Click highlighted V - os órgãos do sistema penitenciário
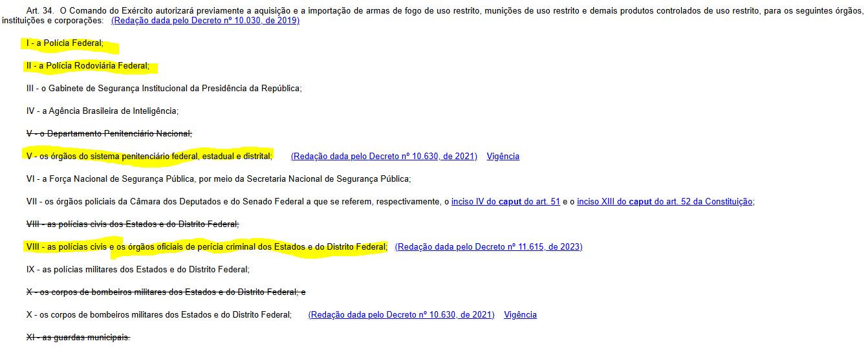Image resolution: width=868 pixels, height=348 pixels. (x=149, y=157)
